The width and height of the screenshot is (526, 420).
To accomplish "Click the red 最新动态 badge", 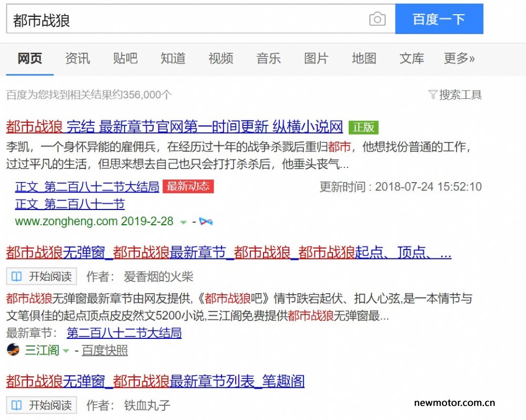I will pos(188,186).
